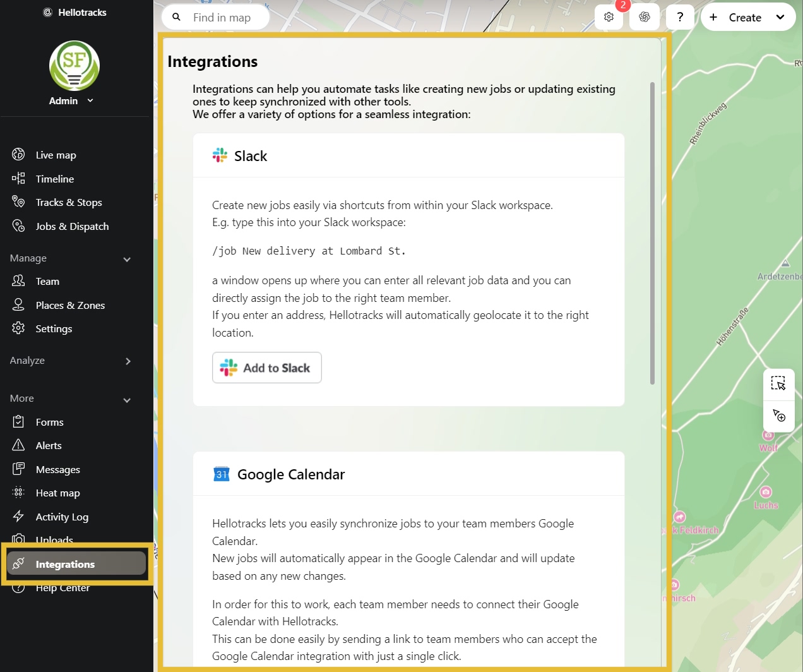
Task: Click the Create button label
Action: tap(745, 18)
